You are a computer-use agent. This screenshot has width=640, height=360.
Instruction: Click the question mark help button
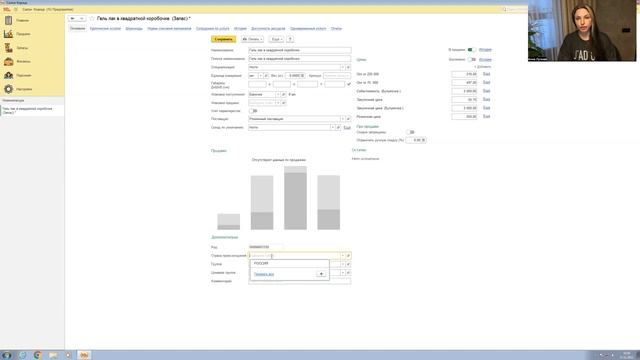point(290,39)
